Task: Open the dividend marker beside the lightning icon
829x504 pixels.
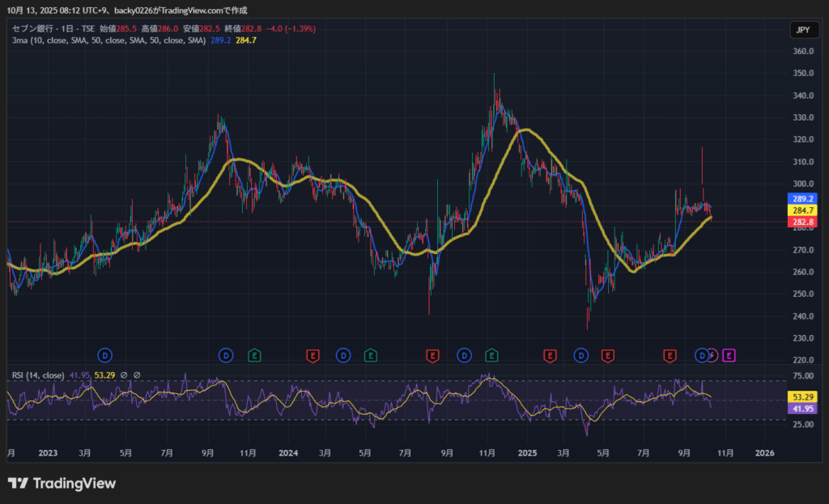Action: [702, 355]
